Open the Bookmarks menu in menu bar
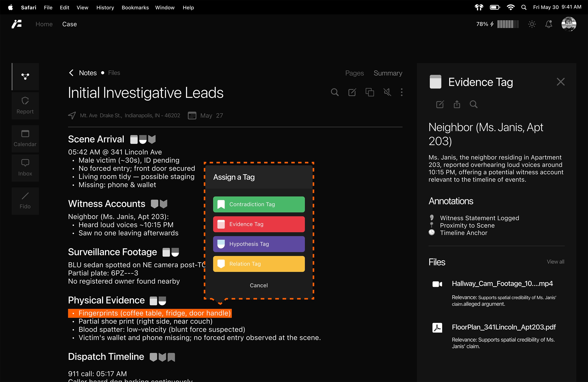Screen dimensions: 588x382 [x=135, y=7]
